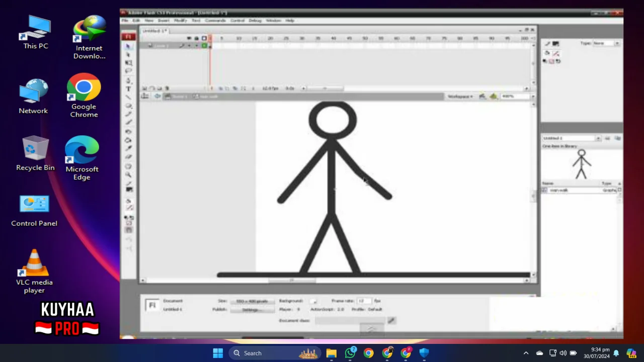This screenshot has width=644, height=362.
Task: Click the back arrow in edit bar
Action: coord(157,96)
